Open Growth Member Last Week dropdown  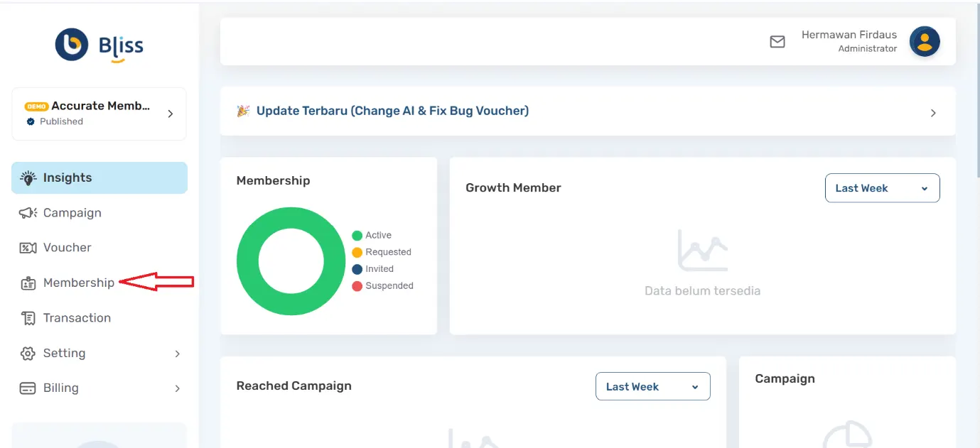(x=882, y=188)
